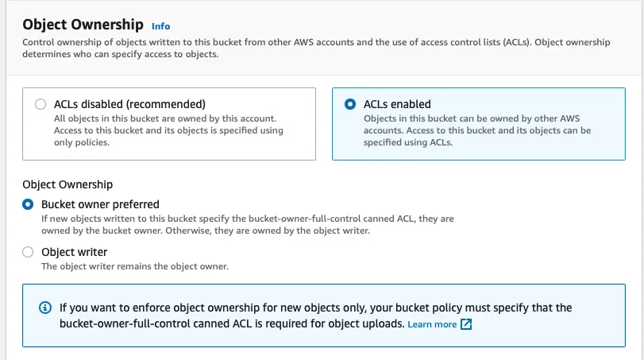Choose the Object writer radio button
The width and height of the screenshot is (644, 360).
click(x=28, y=252)
